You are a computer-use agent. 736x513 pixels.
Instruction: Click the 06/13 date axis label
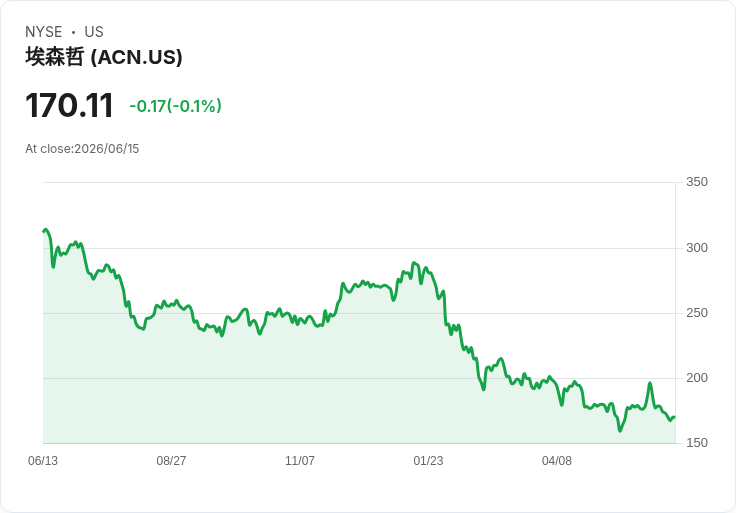[43, 461]
